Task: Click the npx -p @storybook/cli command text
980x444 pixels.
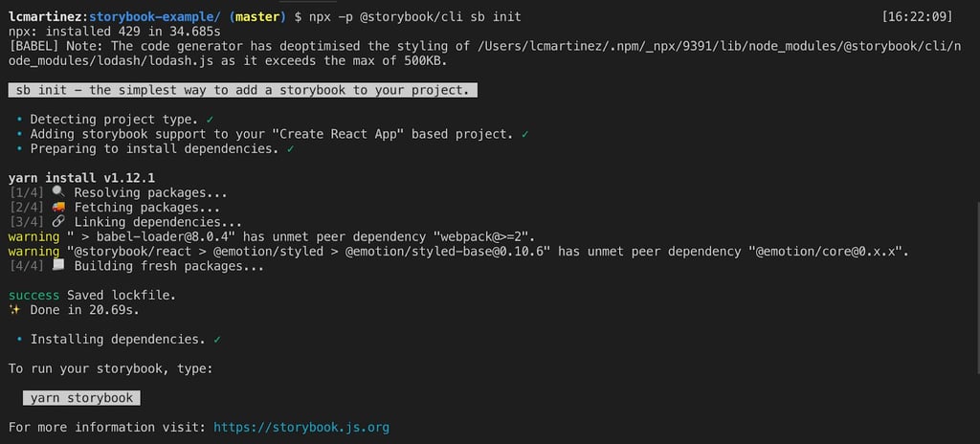Action: click(x=415, y=17)
